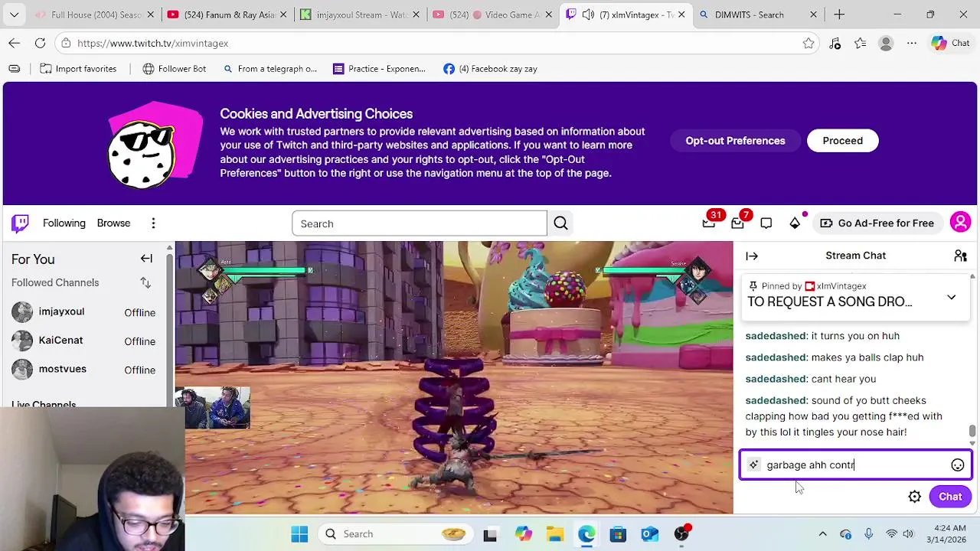Open the Import favorites bookmark
Image resolution: width=980 pixels, height=551 pixels.
pos(78,69)
